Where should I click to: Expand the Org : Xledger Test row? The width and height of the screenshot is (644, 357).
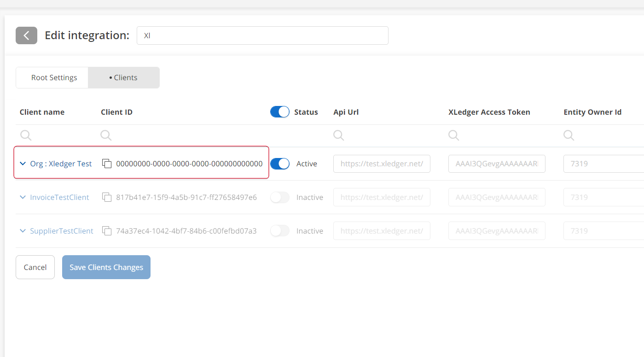pyautogui.click(x=23, y=164)
